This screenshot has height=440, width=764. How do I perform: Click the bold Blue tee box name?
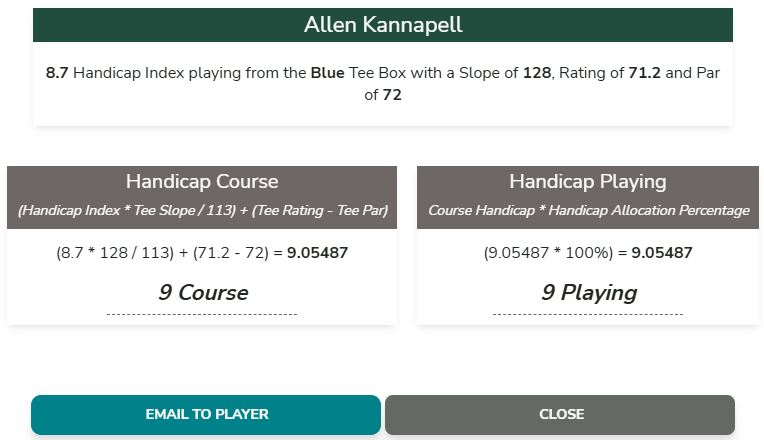click(326, 73)
